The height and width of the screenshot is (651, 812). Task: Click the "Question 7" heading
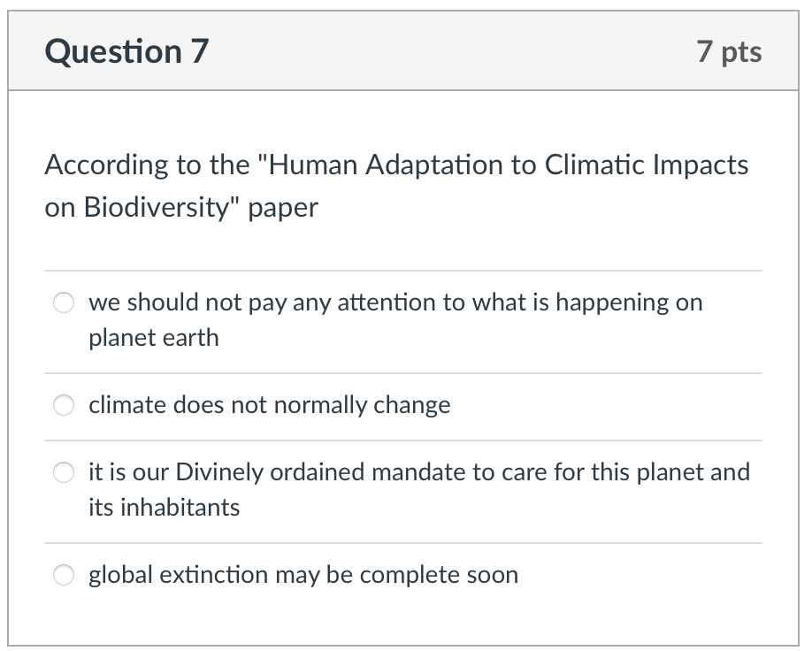(126, 52)
